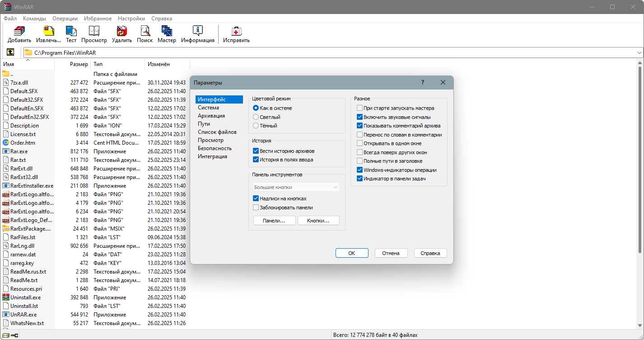This screenshot has height=340, width=644.
Task: Click the Извлечь toolbar icon
Action: 48,31
